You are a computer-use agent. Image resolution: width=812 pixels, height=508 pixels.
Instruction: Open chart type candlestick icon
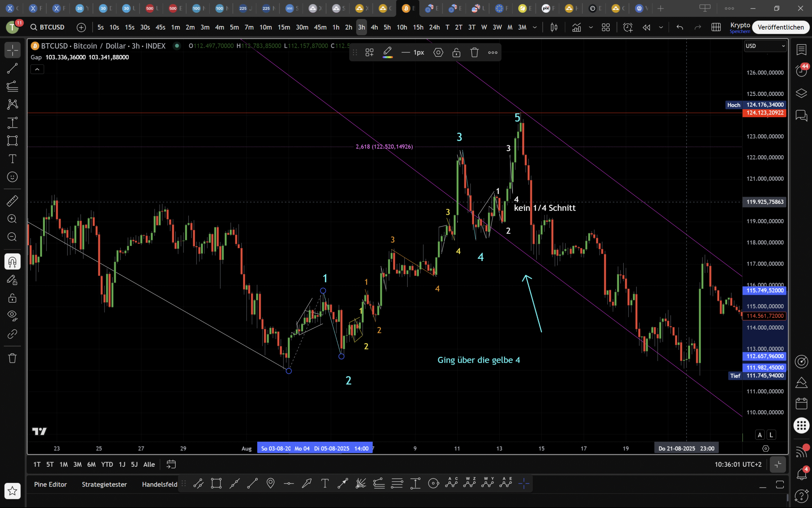[554, 27]
